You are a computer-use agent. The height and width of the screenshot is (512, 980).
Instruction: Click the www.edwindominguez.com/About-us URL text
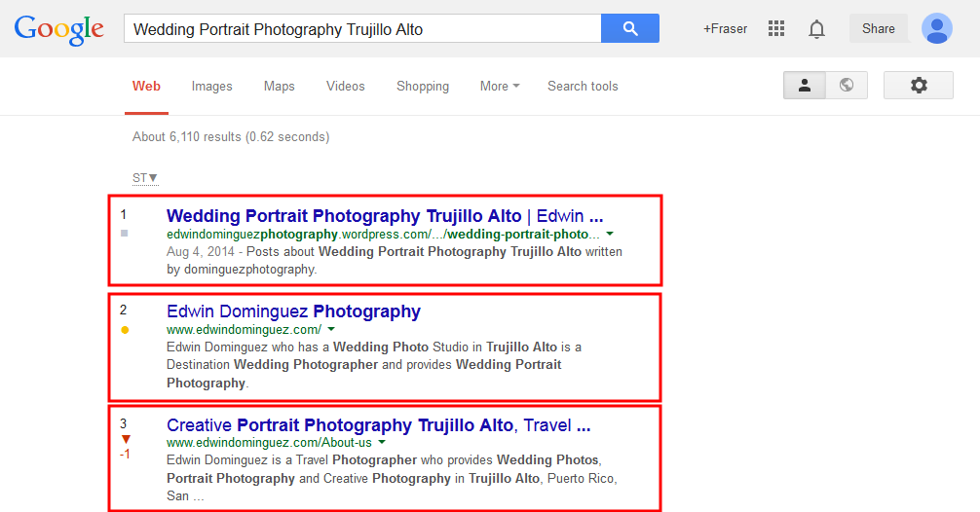click(269, 442)
